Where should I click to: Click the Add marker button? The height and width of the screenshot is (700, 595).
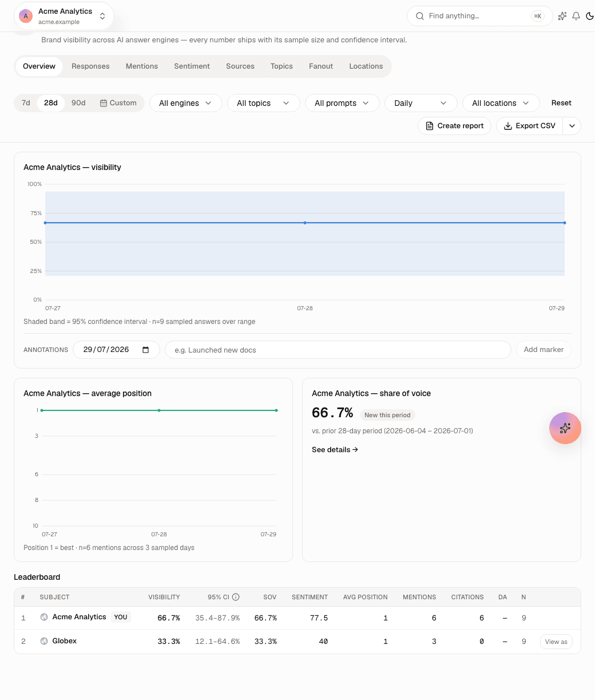544,350
